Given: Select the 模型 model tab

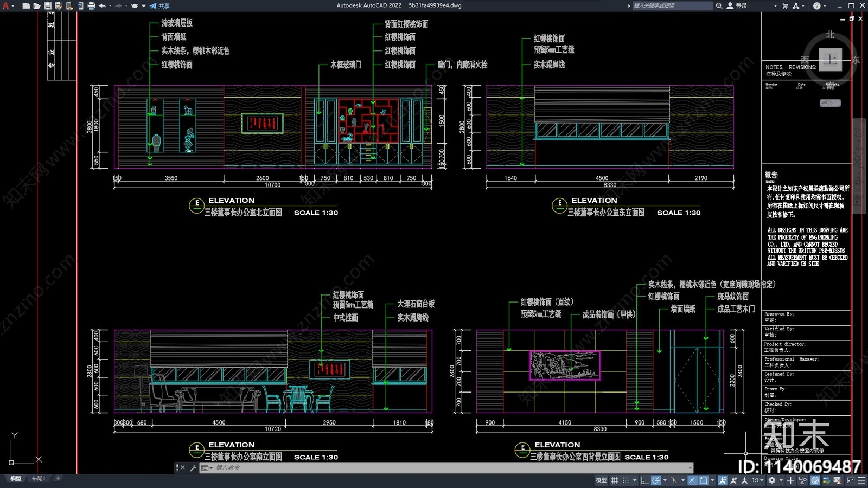Looking at the screenshot, I should coord(16,478).
